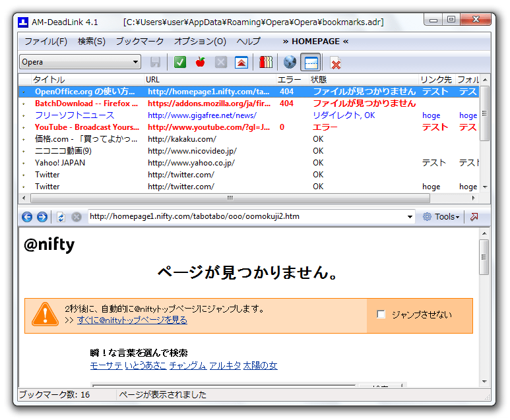Click the red books duplicate finder icon
This screenshot has width=510, height=420.
click(266, 62)
